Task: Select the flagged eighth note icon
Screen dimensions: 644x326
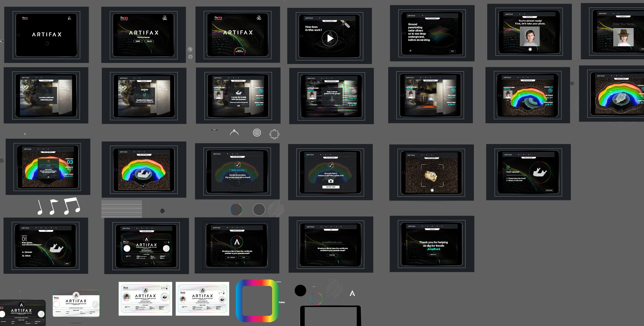Action: [53, 207]
